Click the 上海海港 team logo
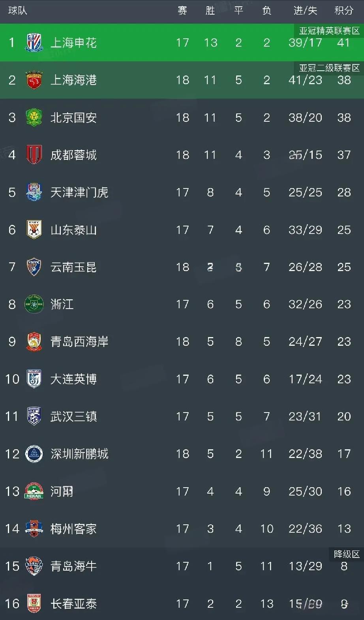 [x=34, y=80]
